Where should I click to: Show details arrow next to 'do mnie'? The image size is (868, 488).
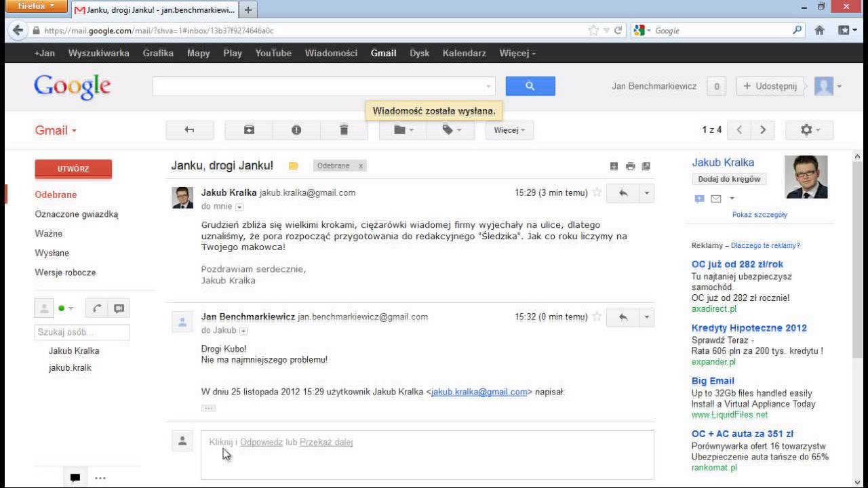[x=239, y=207]
